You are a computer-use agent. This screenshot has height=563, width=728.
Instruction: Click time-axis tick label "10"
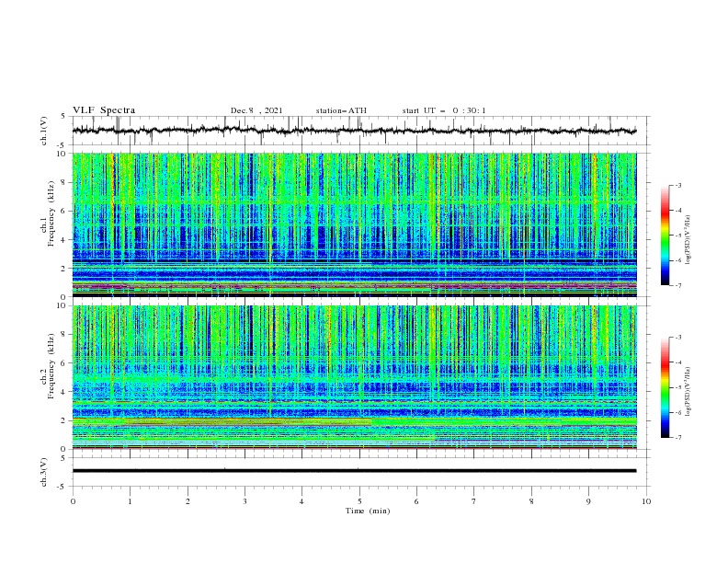[646, 501]
